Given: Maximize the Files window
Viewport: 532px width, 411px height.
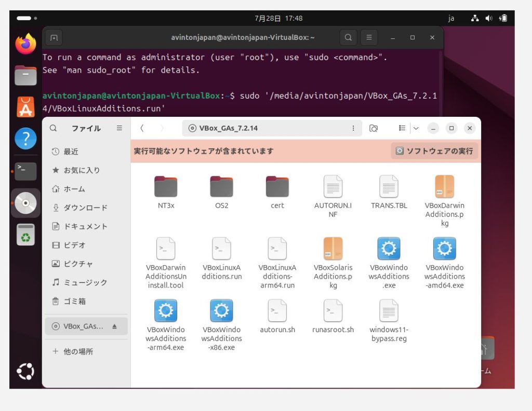Looking at the screenshot, I should 451,128.
